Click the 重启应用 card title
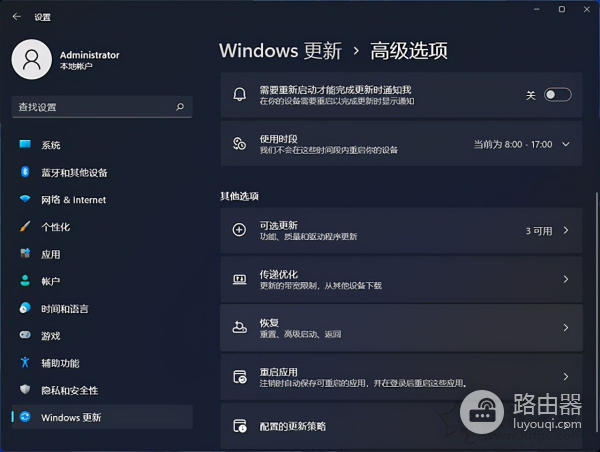 [x=279, y=372]
